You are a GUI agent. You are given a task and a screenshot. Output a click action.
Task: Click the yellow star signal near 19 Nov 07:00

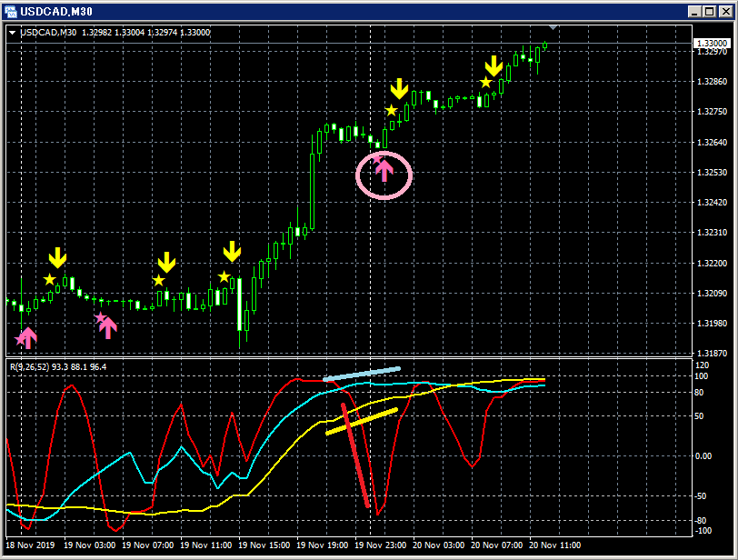(159, 281)
